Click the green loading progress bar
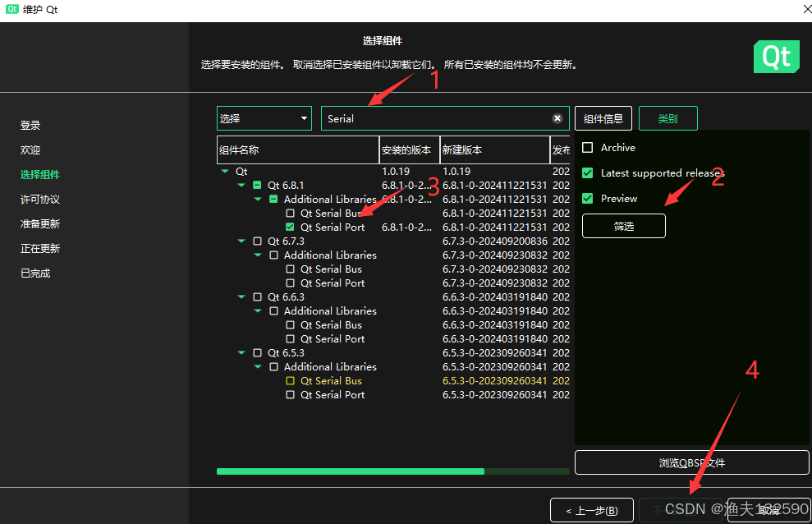Image resolution: width=812 pixels, height=524 pixels. click(393, 471)
